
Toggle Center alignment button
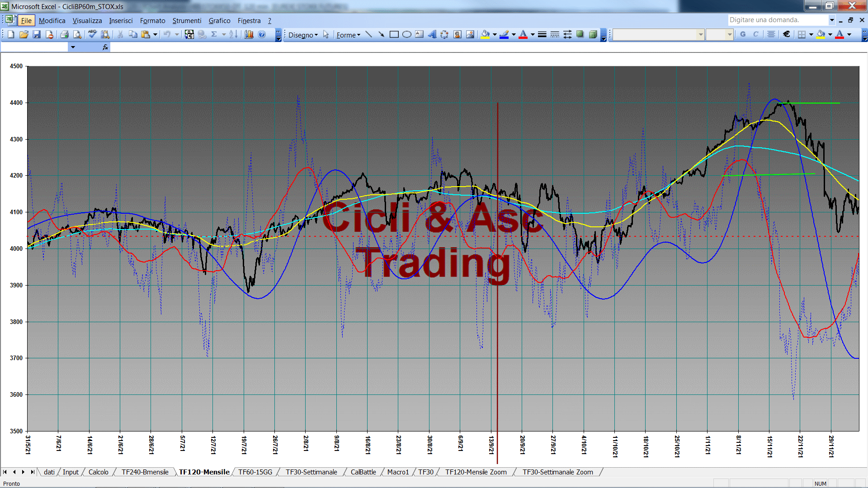tap(771, 34)
